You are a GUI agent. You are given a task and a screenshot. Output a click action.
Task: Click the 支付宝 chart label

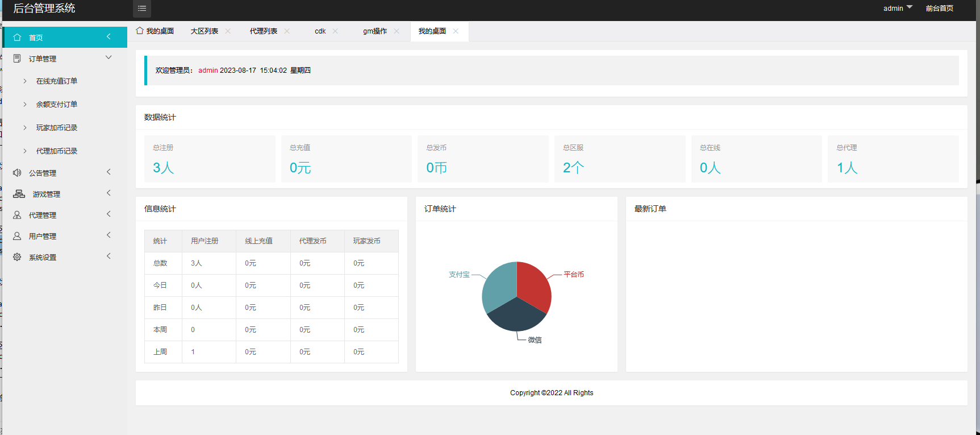tap(459, 275)
